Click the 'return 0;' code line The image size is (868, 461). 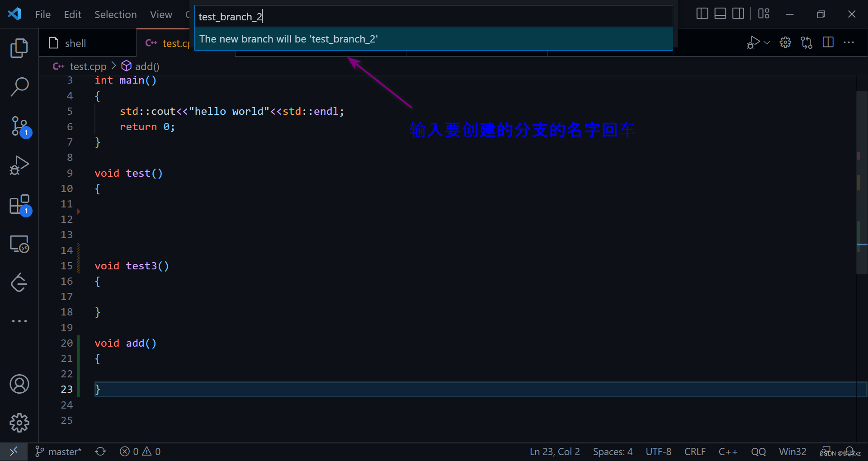(147, 127)
